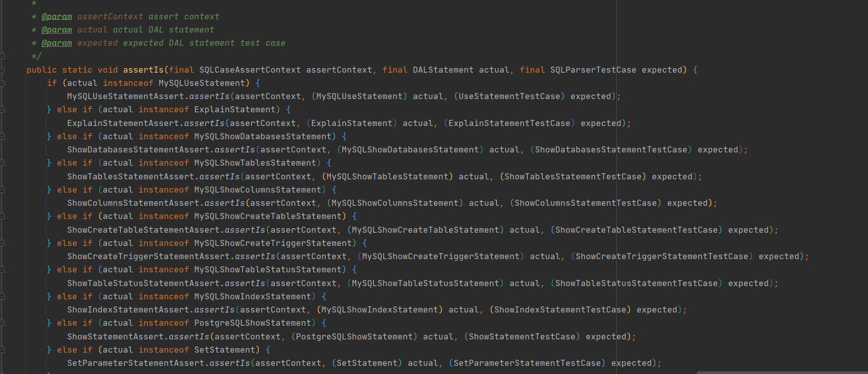Screen dimensions: 868x374
Task: Click the @param tag for expected
Action: coord(57,43)
